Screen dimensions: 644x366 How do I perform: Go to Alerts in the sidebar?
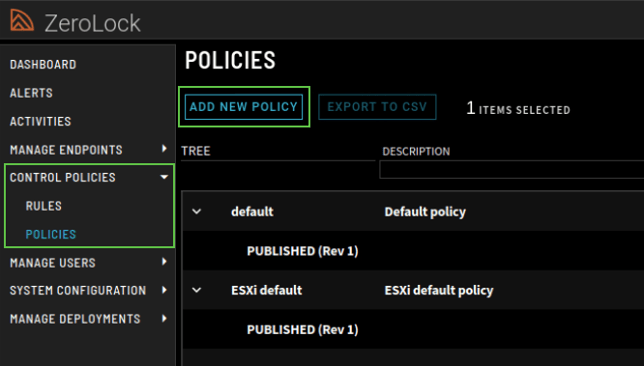click(31, 93)
